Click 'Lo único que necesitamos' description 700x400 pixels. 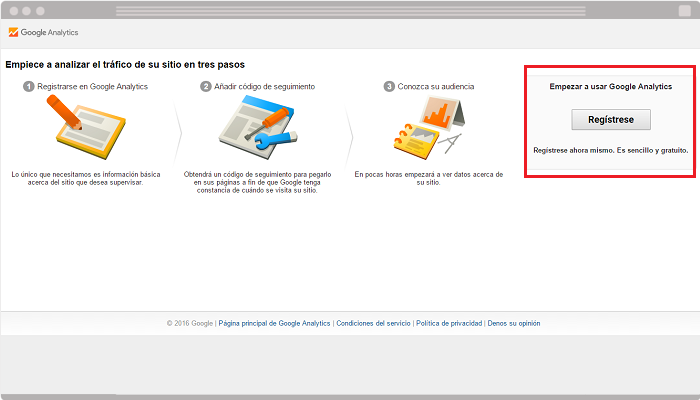[86, 178]
